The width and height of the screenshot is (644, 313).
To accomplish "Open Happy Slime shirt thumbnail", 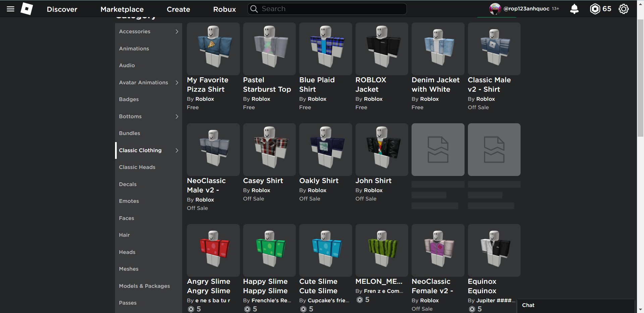I will 269,251.
